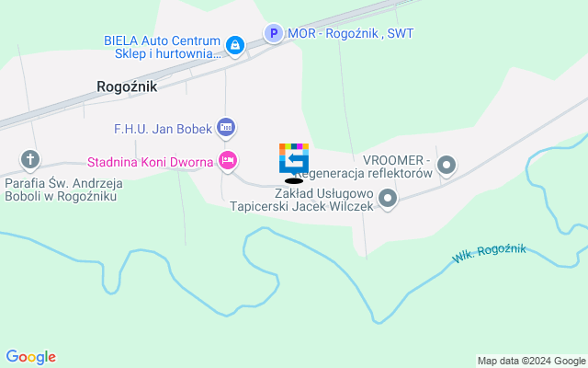Select Tapicerski Jacek Wilczek text label

pyautogui.click(x=302, y=206)
